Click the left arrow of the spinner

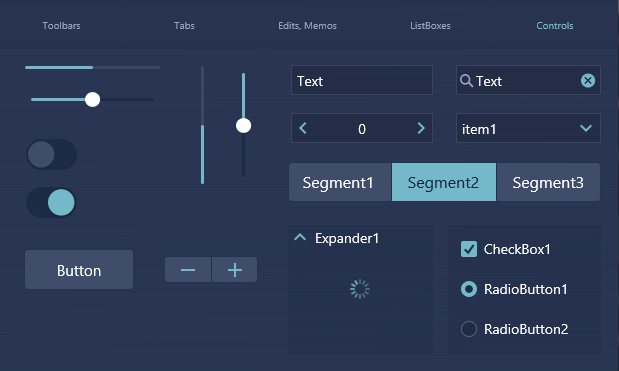[303, 128]
